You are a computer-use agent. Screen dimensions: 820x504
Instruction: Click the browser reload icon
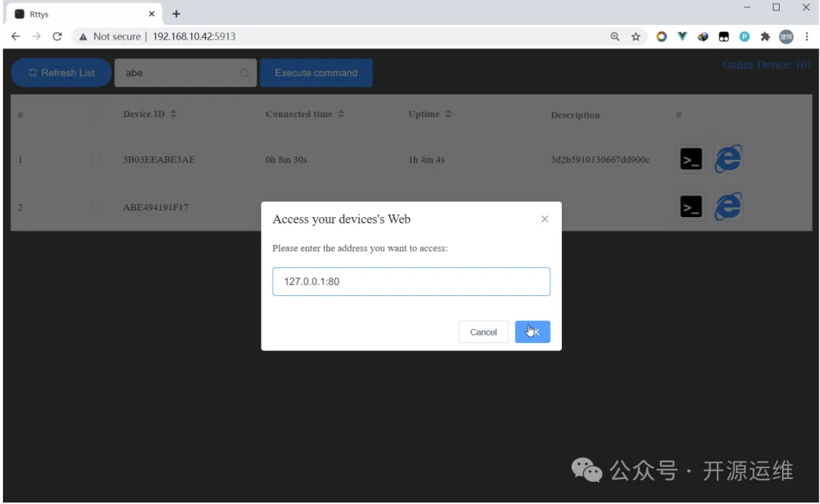57,36
